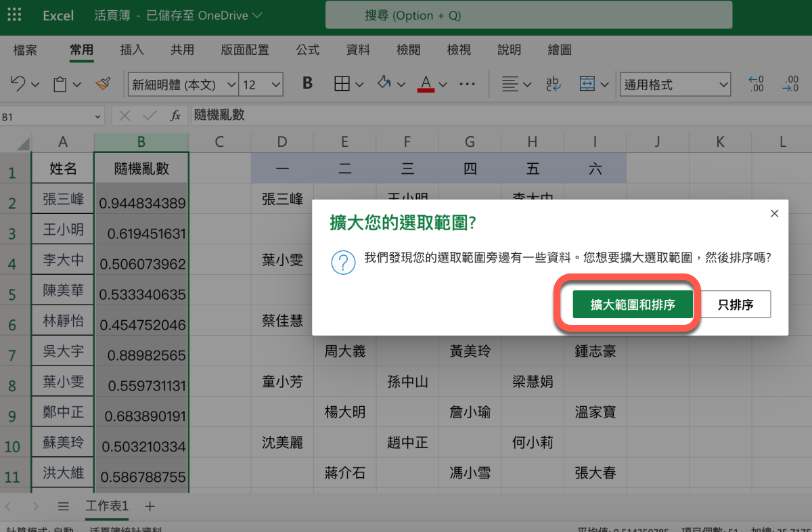Click the Increase Decimal icon
The height and width of the screenshot is (532, 812).
point(756,84)
